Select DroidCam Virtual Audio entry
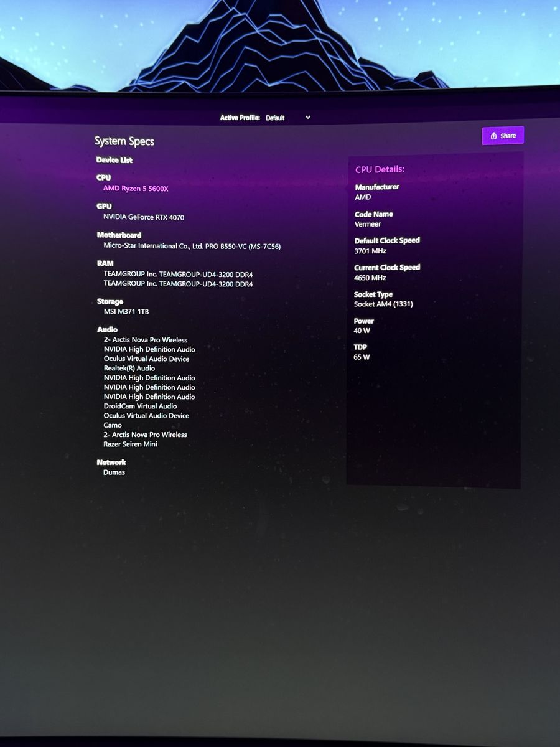Viewport: 560px width, 747px height. (140, 406)
